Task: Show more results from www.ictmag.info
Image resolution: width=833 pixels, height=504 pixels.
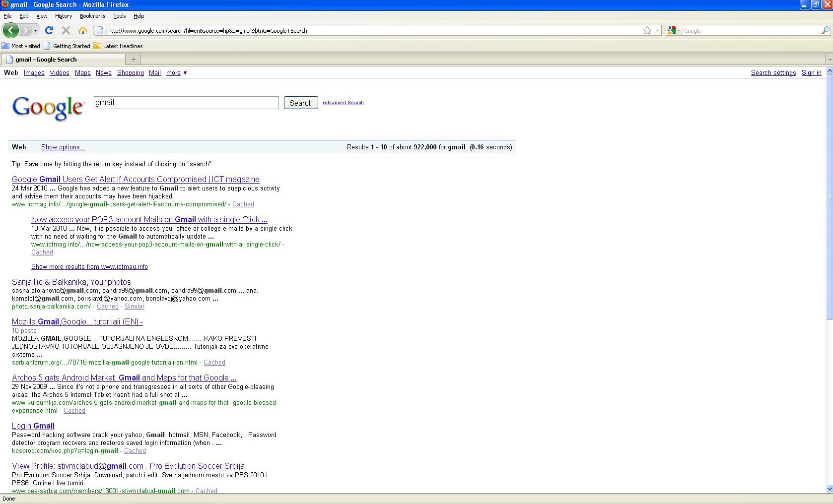Action: [89, 267]
